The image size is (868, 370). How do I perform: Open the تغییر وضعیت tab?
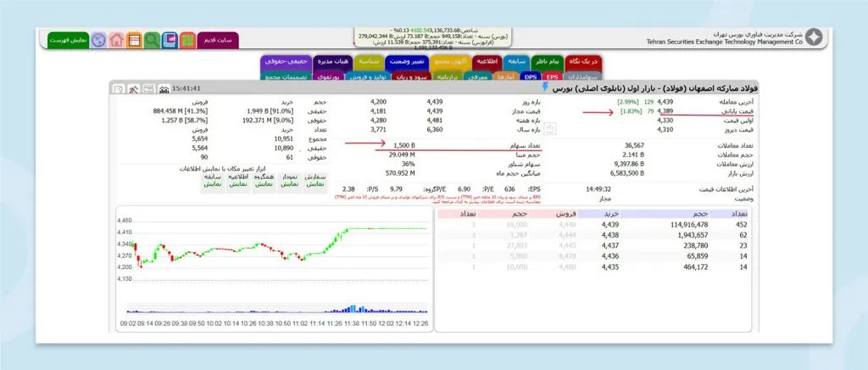(x=406, y=61)
